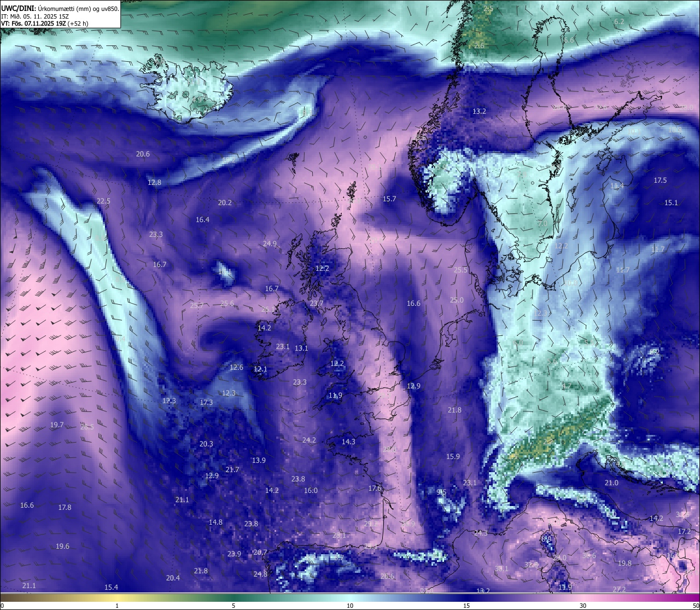Click the map value "16.4"
Screen dimensions: 700x610
202,219
